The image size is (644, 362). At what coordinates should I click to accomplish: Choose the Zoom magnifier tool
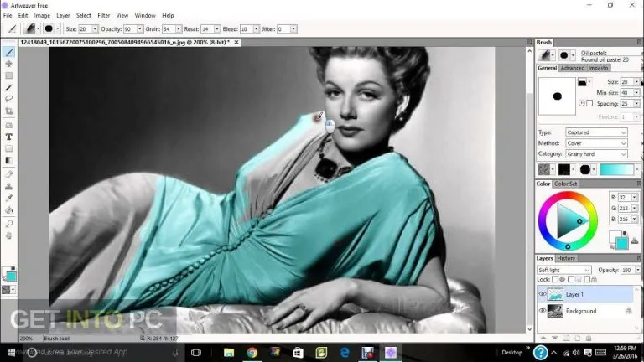point(8,224)
